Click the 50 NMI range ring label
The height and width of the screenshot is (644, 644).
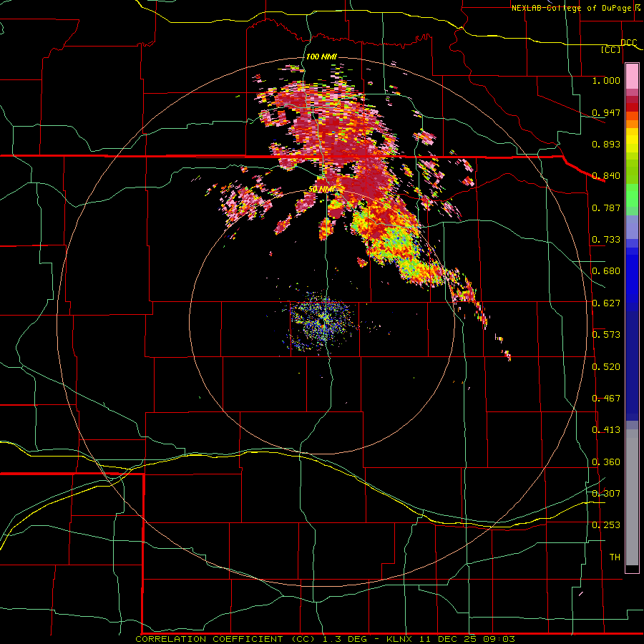(322, 189)
